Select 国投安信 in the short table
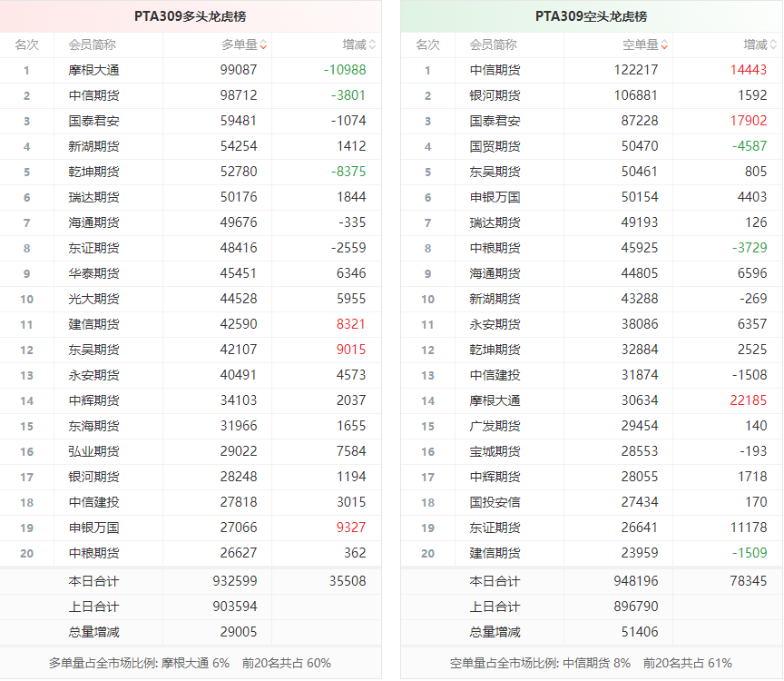The width and height of the screenshot is (784, 681). pos(495,502)
